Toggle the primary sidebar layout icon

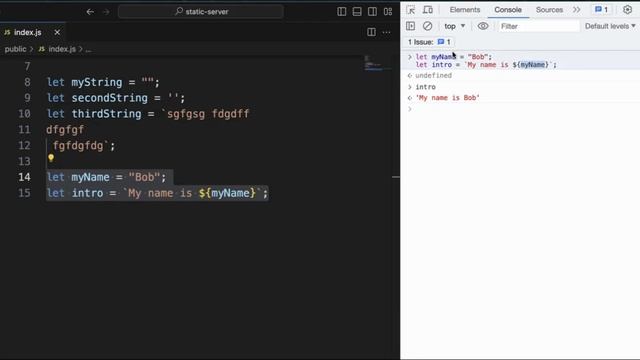[342, 11]
